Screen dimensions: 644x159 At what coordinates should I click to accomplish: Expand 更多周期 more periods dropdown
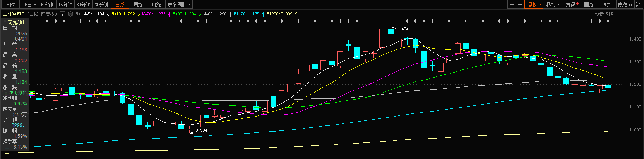click(x=179, y=5)
